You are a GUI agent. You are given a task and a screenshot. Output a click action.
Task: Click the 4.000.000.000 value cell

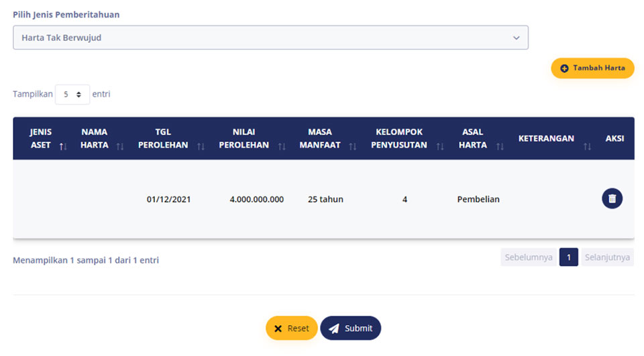[x=257, y=199]
